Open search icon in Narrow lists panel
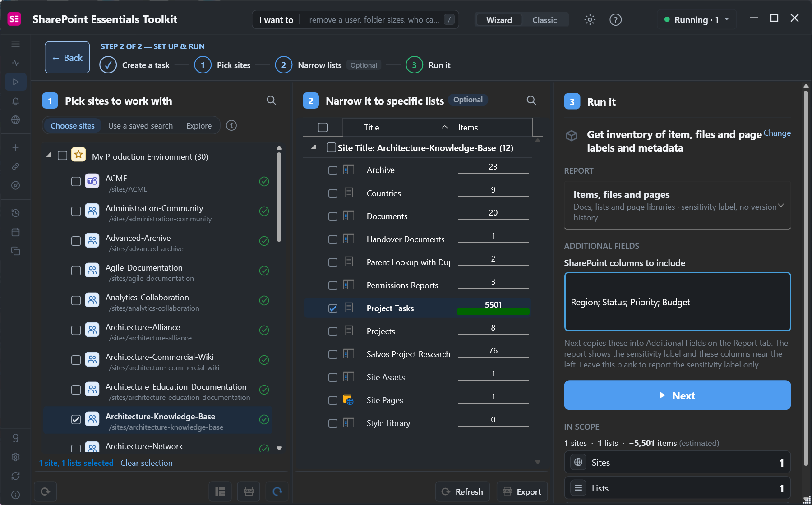This screenshot has height=505, width=812. click(x=531, y=101)
